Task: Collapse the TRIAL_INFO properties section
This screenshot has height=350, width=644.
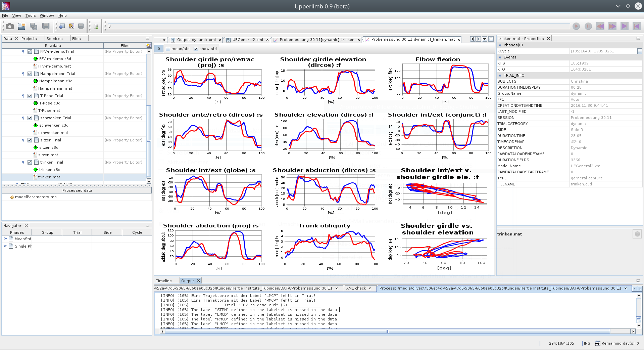Action: click(500, 76)
